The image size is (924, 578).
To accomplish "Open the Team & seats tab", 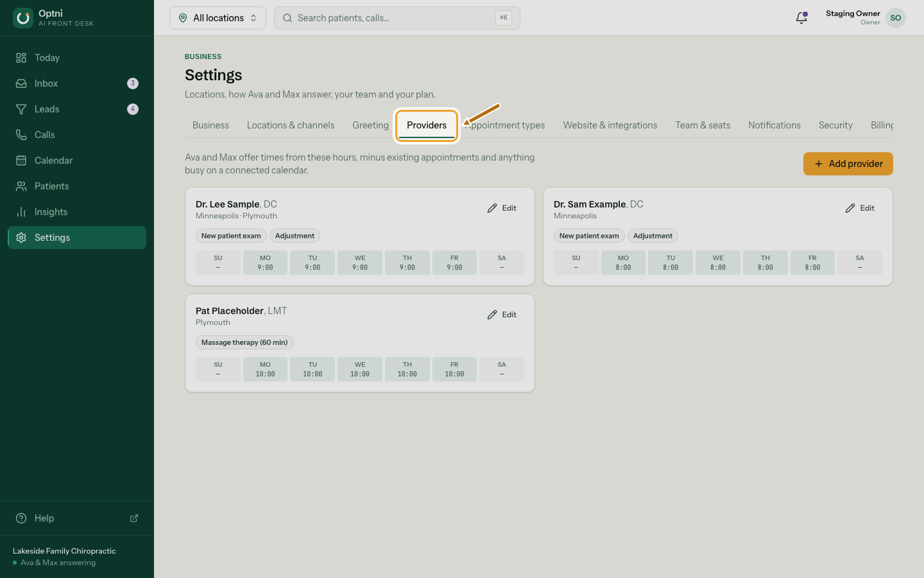I will point(703,125).
